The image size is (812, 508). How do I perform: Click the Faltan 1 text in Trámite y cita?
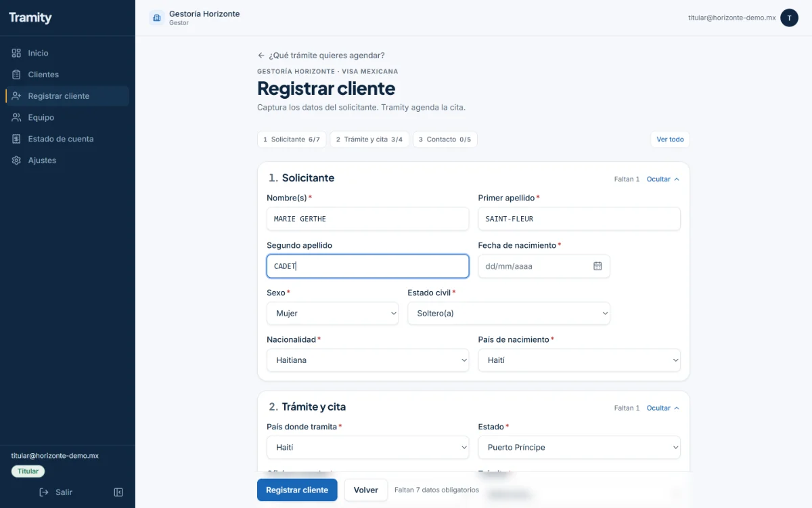627,408
